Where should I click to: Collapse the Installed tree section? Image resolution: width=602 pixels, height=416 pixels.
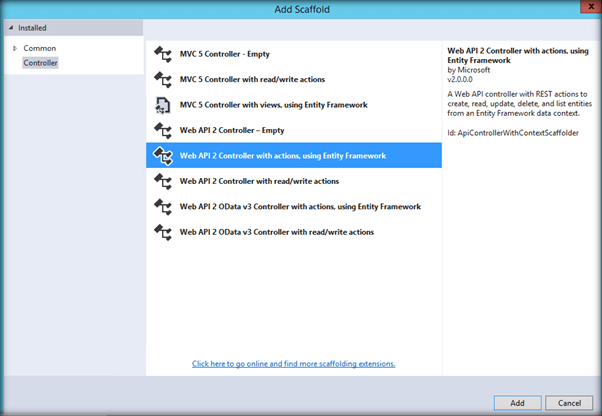pos(11,28)
